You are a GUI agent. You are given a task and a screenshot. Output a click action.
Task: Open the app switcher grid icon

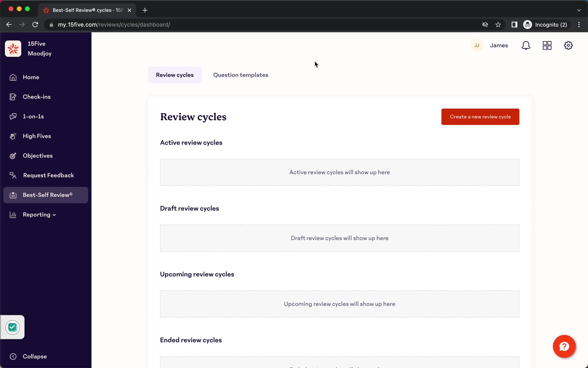(x=547, y=45)
